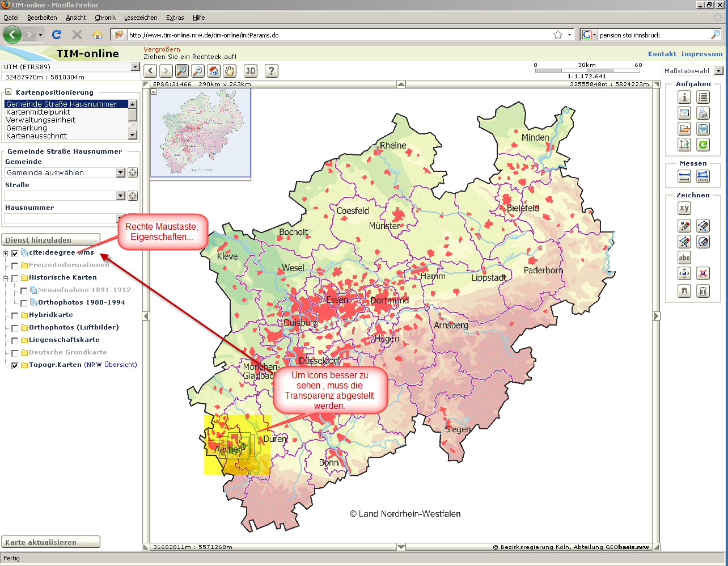
Task: Uncheck the Topogr.Karten layer checkbox
Action: pyautogui.click(x=15, y=365)
